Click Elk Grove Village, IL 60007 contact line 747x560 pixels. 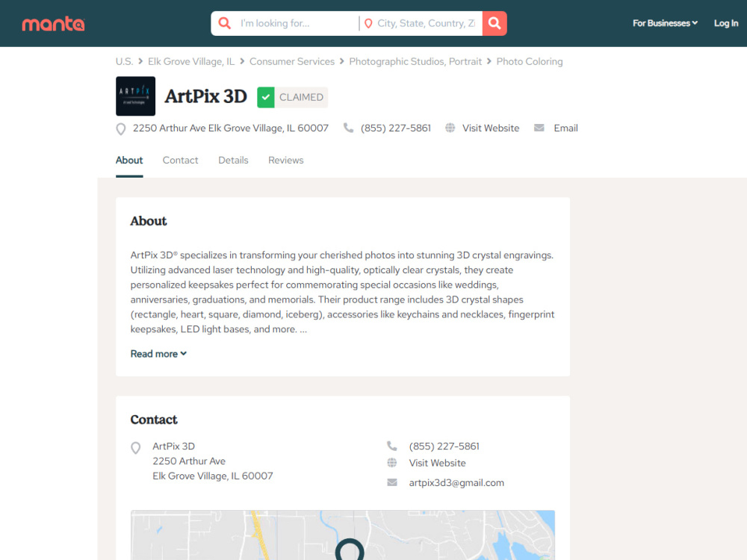pos(212,476)
